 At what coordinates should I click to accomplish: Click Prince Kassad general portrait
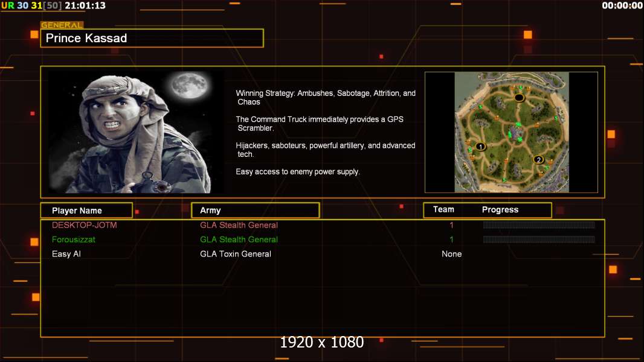(x=137, y=132)
